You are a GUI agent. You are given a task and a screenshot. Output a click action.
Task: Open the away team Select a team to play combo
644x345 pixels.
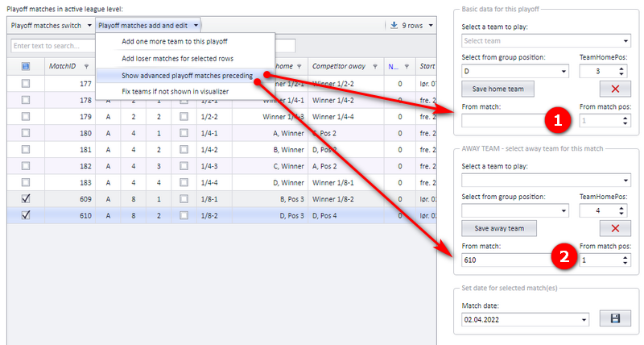[x=546, y=180]
